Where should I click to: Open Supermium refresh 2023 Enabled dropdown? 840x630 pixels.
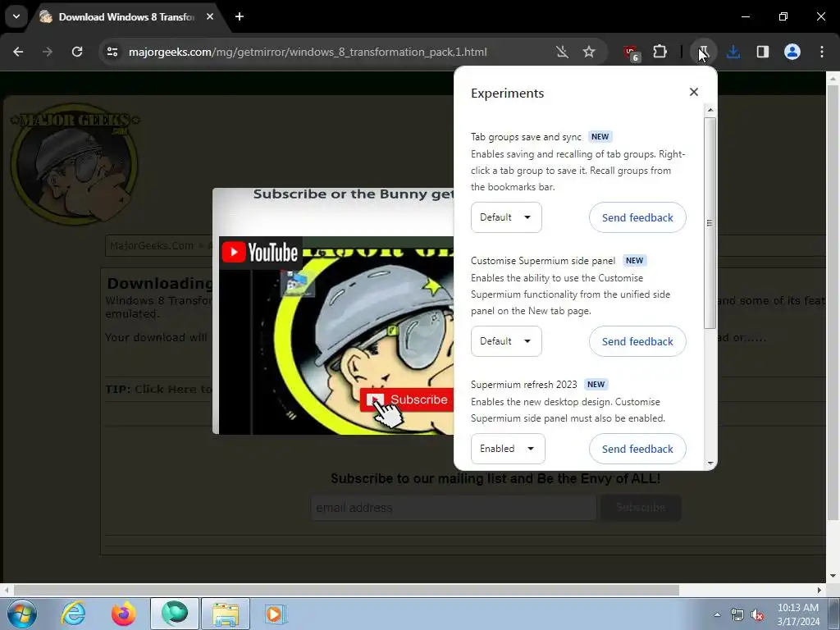(508, 449)
